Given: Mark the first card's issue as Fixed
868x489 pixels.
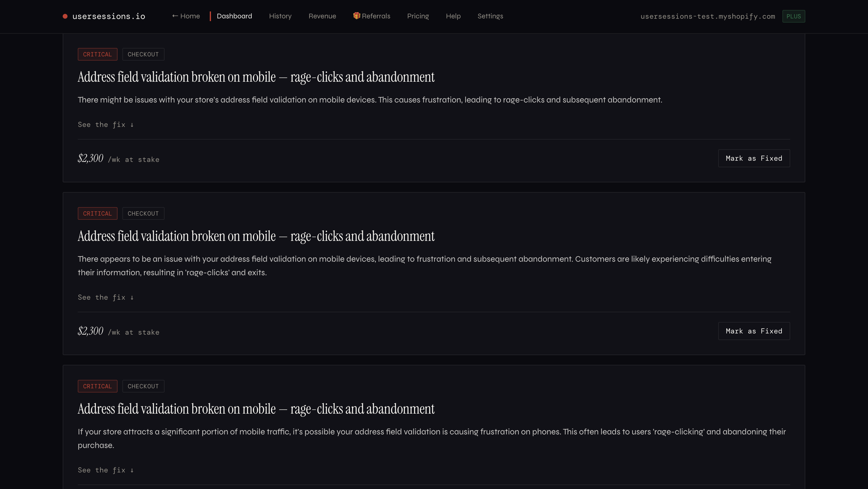Looking at the screenshot, I should point(754,158).
